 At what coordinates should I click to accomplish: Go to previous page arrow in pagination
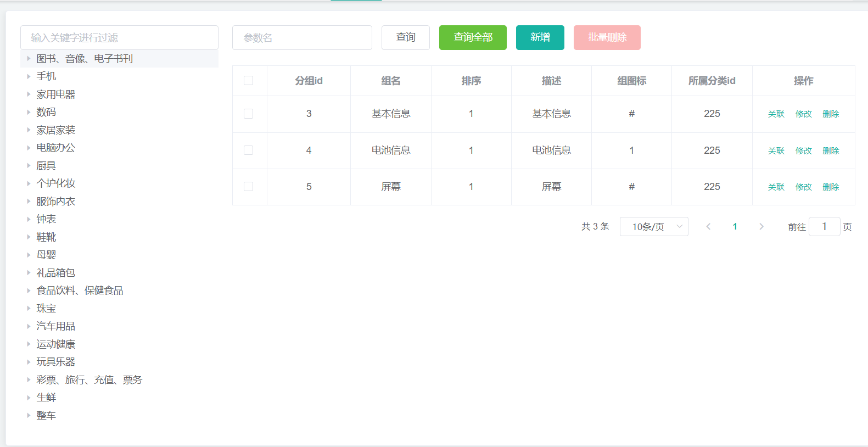click(708, 226)
